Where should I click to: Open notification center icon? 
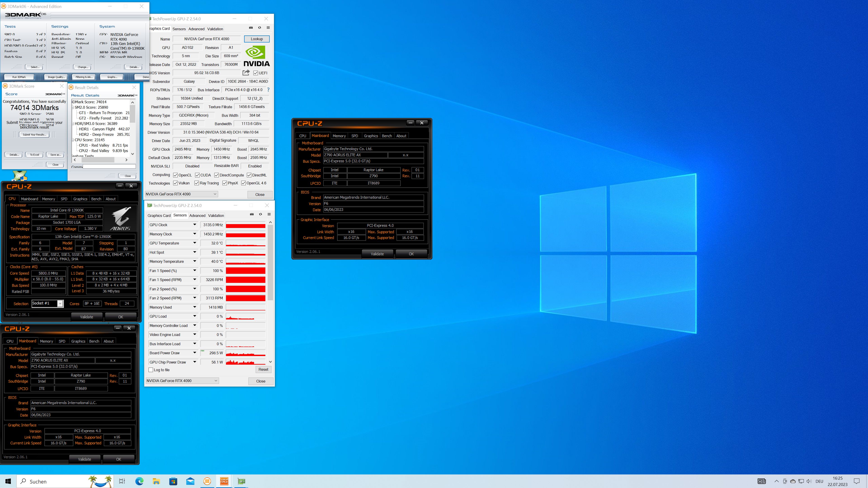coord(856,481)
